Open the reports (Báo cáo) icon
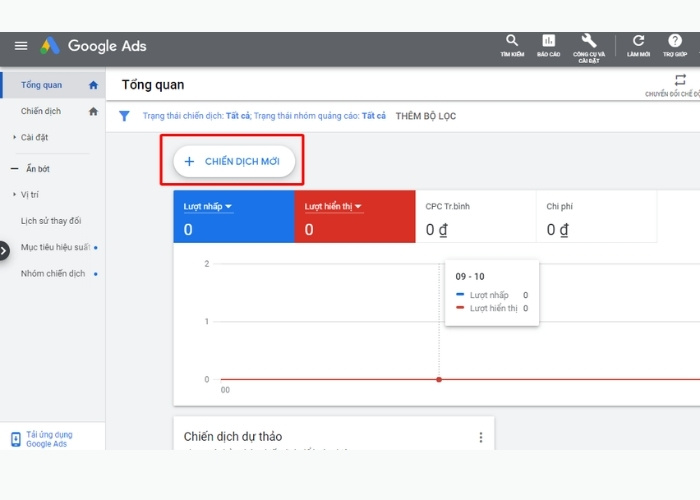 (548, 42)
